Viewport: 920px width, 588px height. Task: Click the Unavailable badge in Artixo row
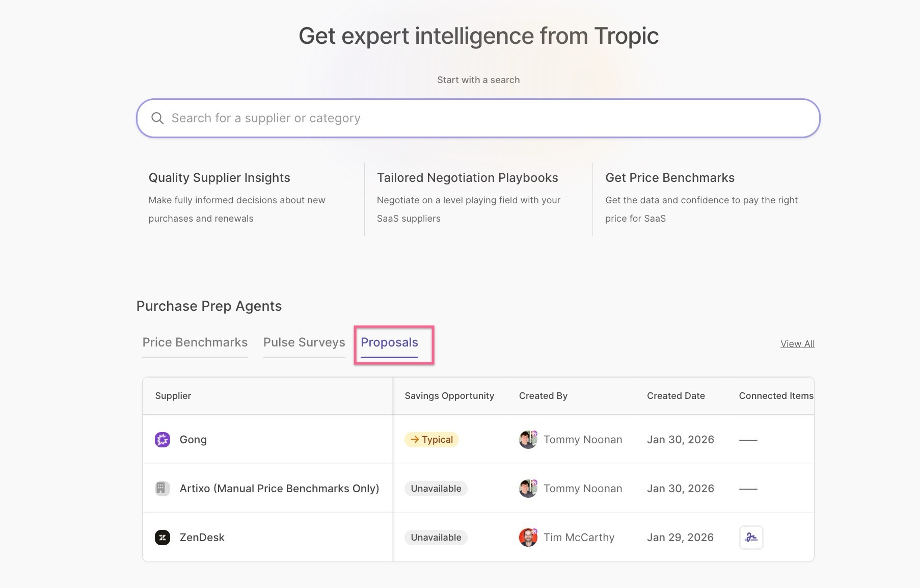point(436,488)
